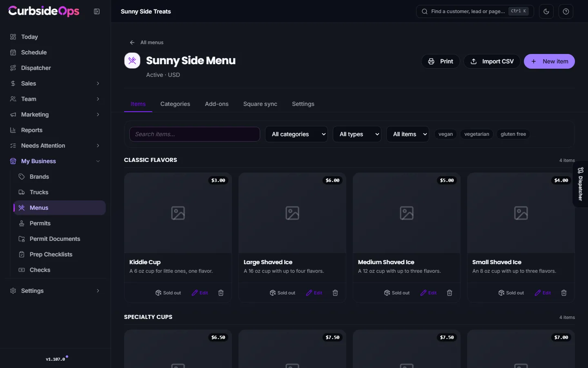Viewport: 588px width, 368px height.
Task: Open help with the question mark icon
Action: coord(566,11)
